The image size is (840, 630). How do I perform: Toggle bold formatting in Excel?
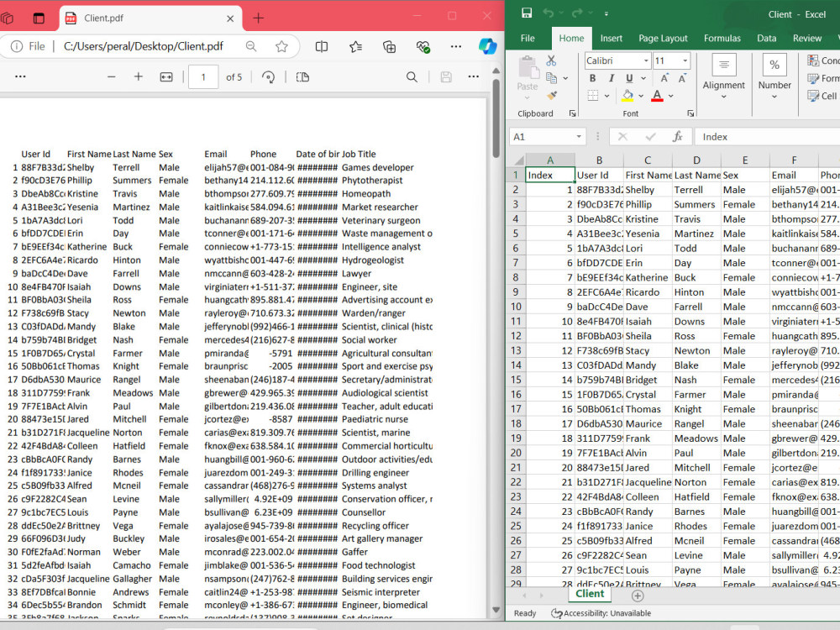coord(592,78)
